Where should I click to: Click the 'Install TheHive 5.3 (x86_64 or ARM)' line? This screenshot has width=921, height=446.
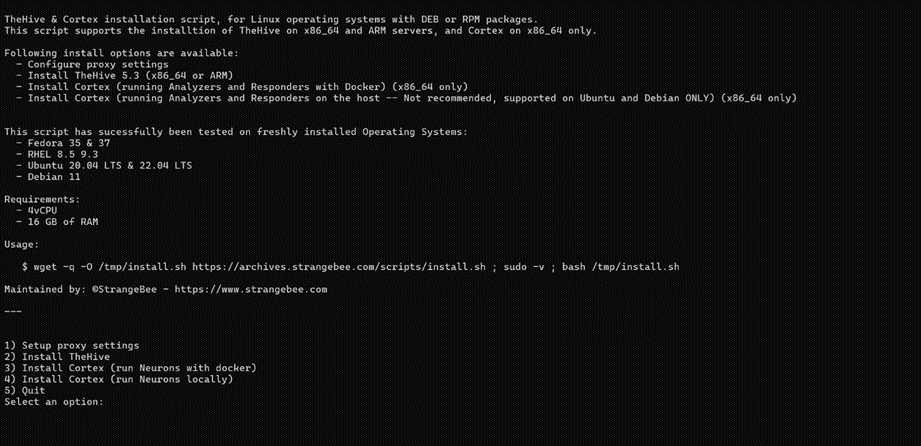(x=130, y=75)
